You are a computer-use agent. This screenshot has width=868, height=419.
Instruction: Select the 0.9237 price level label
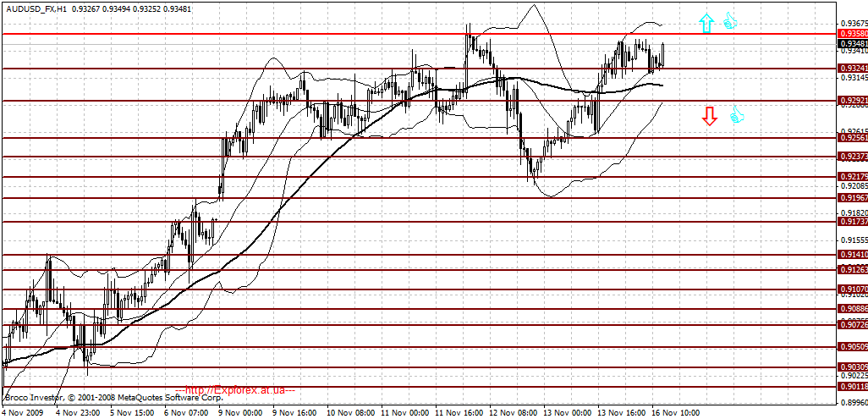click(853, 157)
